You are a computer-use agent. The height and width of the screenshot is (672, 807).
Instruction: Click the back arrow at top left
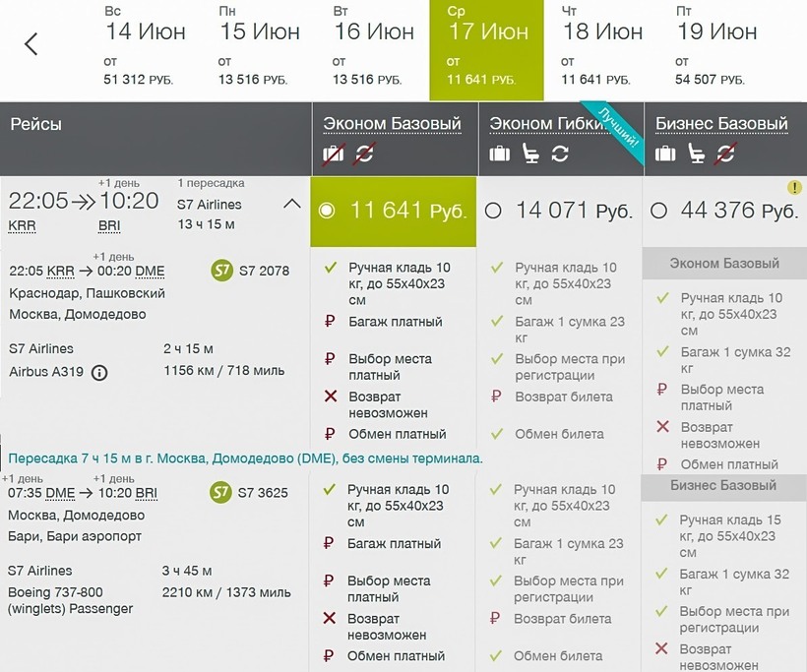(31, 44)
